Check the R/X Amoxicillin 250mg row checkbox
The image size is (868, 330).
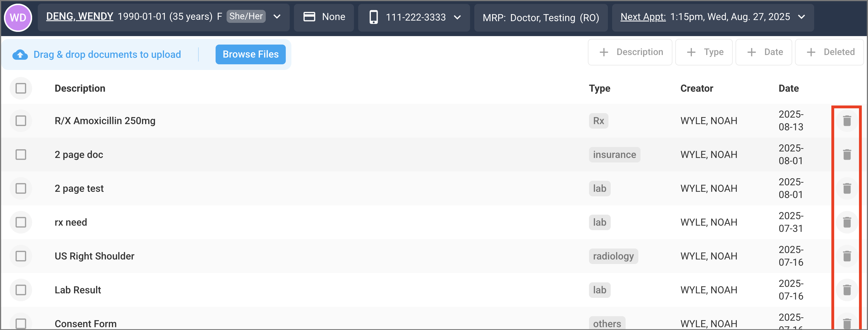pos(21,121)
